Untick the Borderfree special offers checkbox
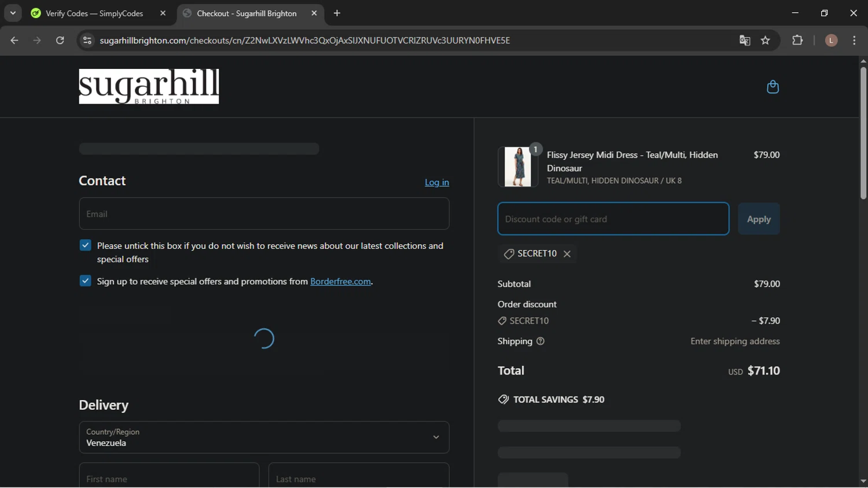This screenshot has height=488, width=868. tap(86, 281)
